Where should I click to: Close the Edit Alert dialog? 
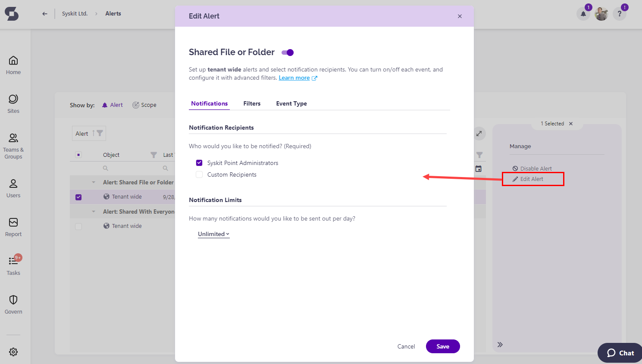pos(460,16)
